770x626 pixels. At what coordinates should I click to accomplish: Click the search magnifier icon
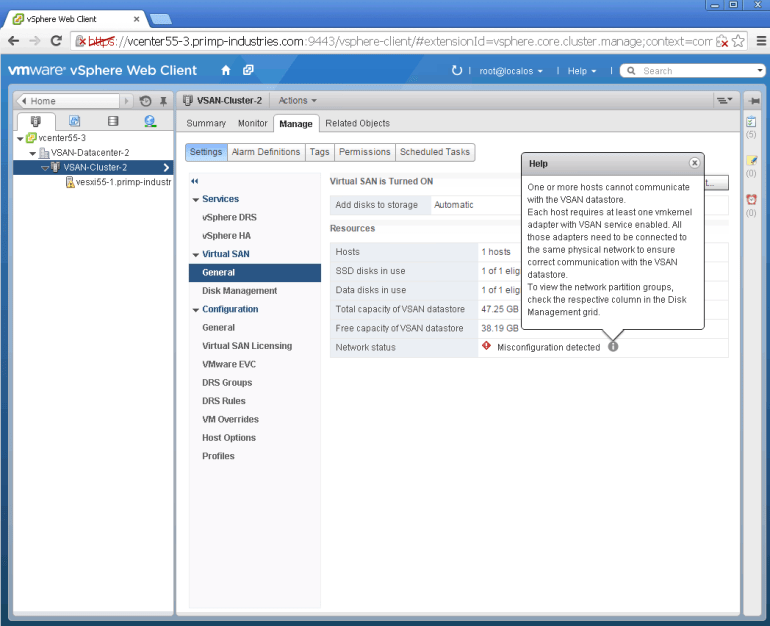631,71
